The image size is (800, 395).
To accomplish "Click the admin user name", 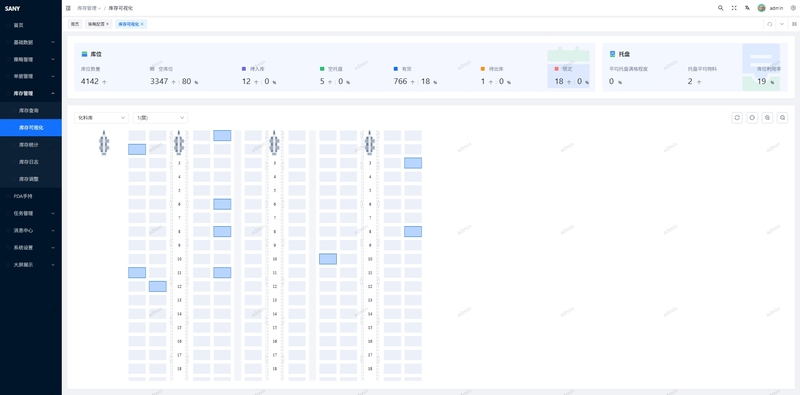I will pyautogui.click(x=776, y=8).
